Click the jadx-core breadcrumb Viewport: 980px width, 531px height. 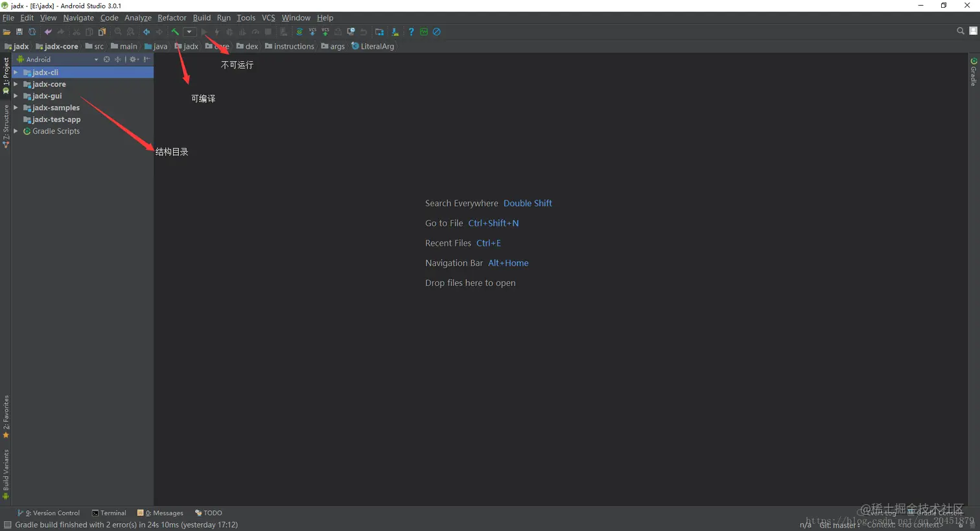click(57, 47)
